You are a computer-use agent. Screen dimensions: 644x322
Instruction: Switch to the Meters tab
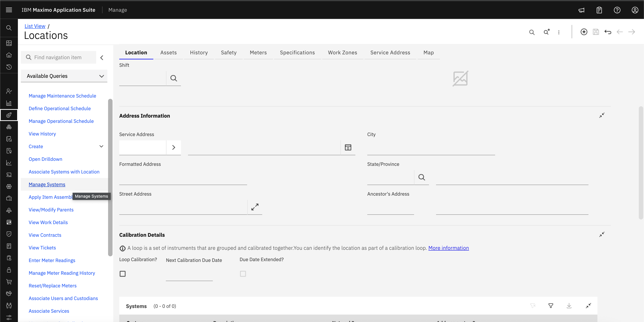coord(258,52)
